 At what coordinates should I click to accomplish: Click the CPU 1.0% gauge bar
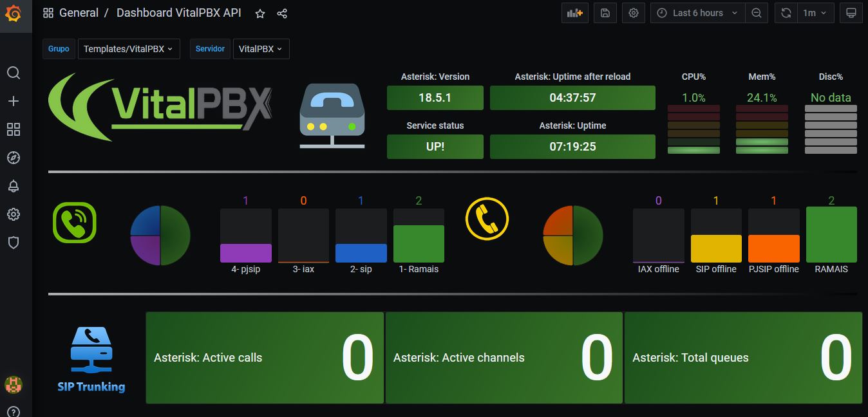pos(693,129)
